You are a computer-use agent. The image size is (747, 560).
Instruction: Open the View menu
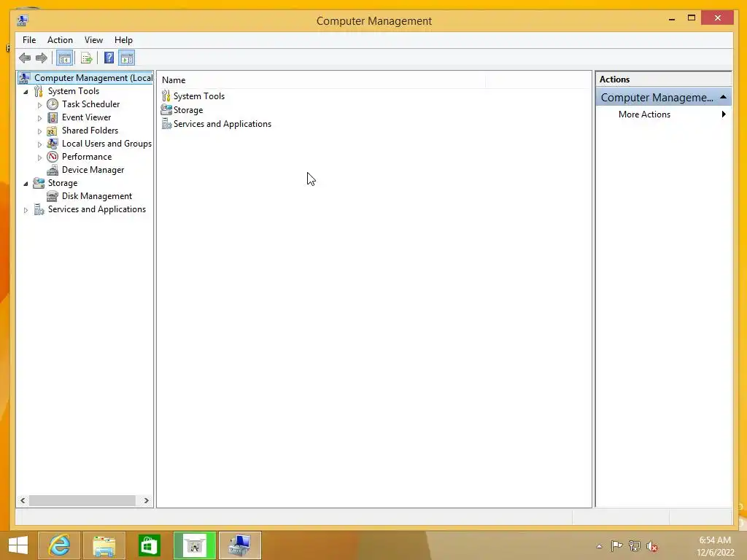pyautogui.click(x=93, y=40)
